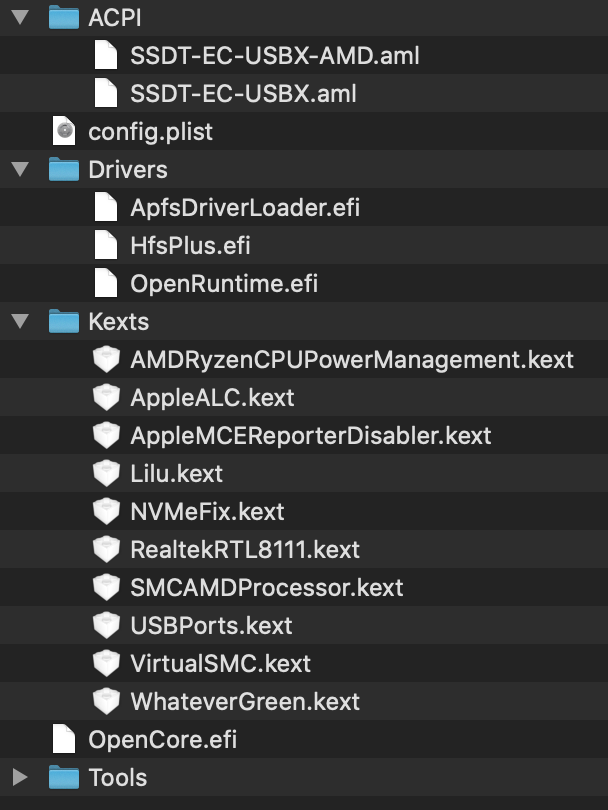Screen dimensions: 608x810
Task: Select SSDT-EC-USBX-AMD.aml file name
Action: (x=275, y=55)
